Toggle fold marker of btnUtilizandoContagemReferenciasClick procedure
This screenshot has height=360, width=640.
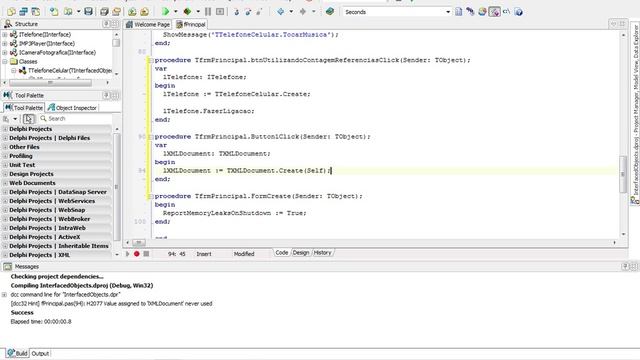point(151,60)
